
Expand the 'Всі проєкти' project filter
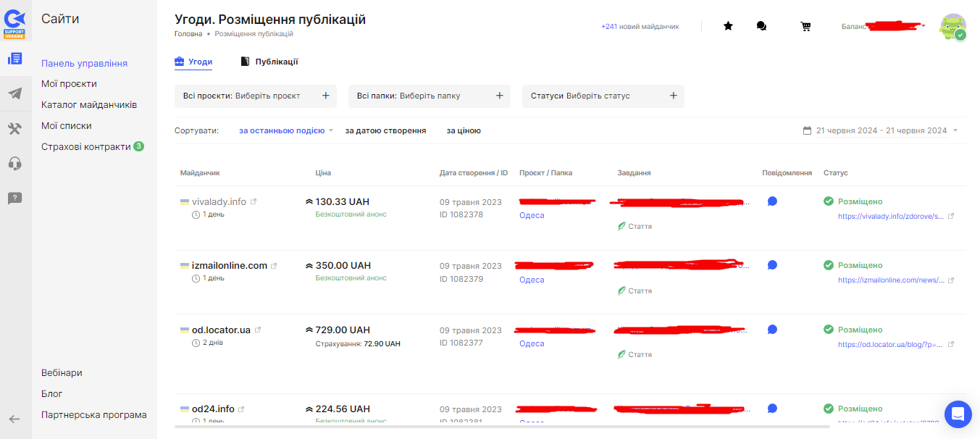pyautogui.click(x=256, y=96)
